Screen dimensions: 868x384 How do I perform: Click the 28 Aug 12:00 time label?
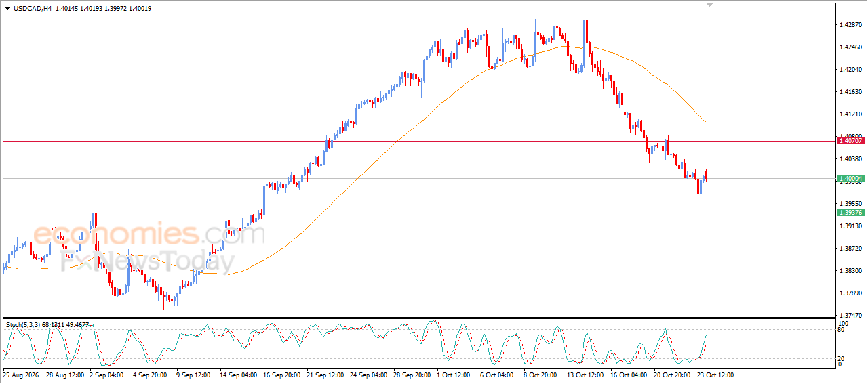pyautogui.click(x=64, y=375)
